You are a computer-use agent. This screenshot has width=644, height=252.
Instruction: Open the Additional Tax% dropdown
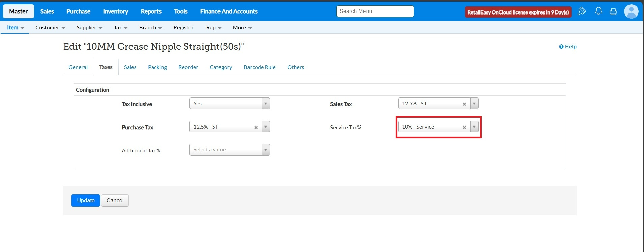pyautogui.click(x=266, y=150)
